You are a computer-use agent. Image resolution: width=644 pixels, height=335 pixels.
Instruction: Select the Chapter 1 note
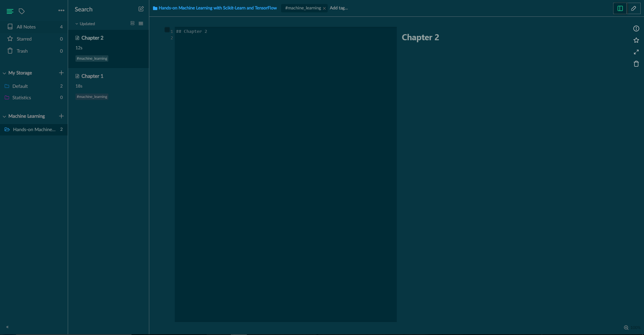pyautogui.click(x=108, y=87)
